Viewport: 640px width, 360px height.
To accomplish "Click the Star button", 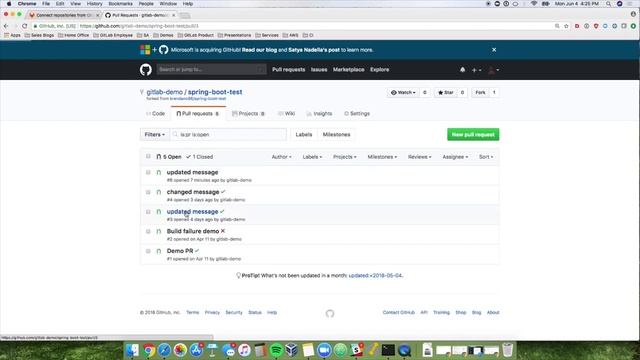I will pos(446,93).
